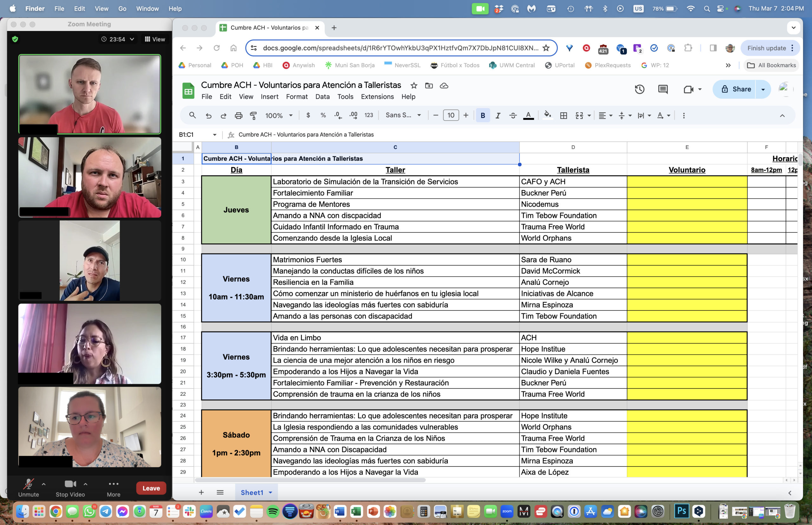The height and width of the screenshot is (525, 812).
Task: Open the comments icon next to Share
Action: 662,89
